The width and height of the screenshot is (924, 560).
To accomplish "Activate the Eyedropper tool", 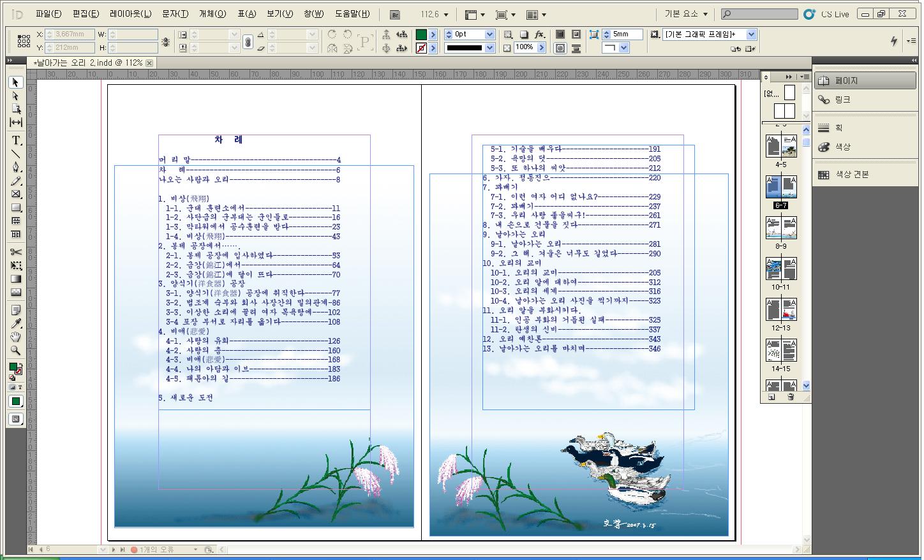I will (16, 323).
